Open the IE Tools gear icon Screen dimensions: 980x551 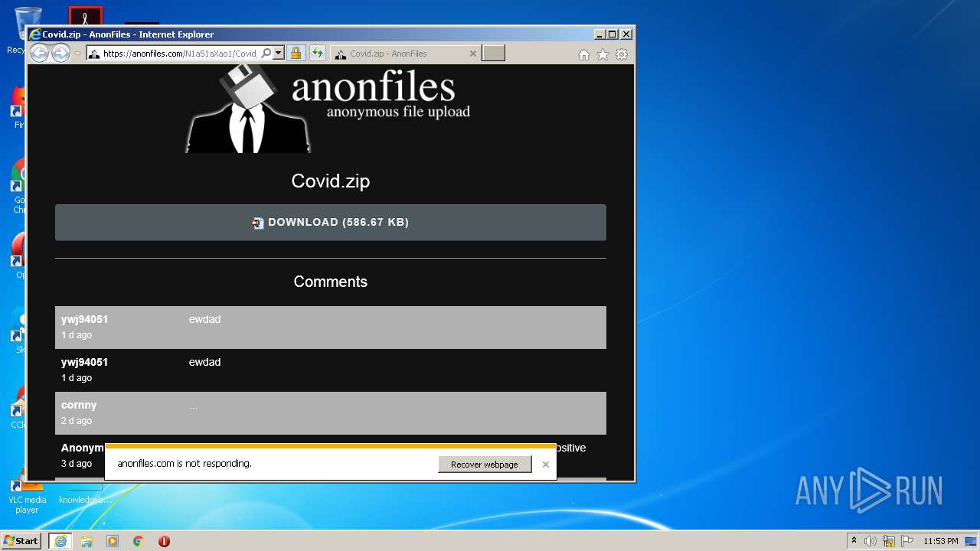622,54
